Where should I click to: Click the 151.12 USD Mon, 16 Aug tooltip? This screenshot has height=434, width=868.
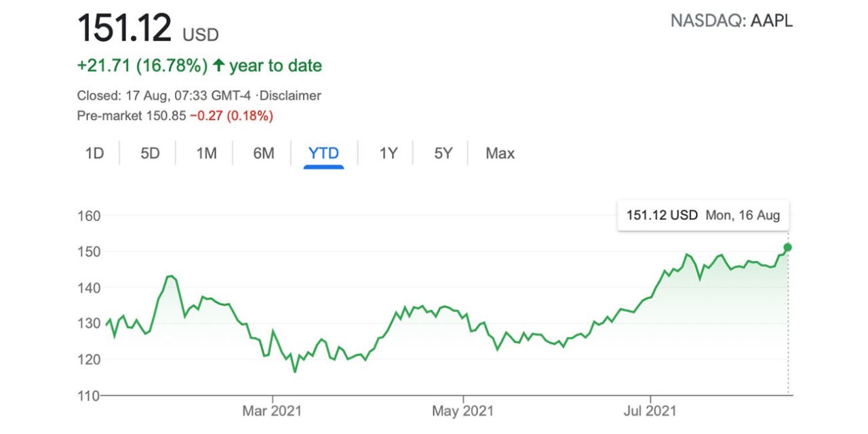[703, 216]
